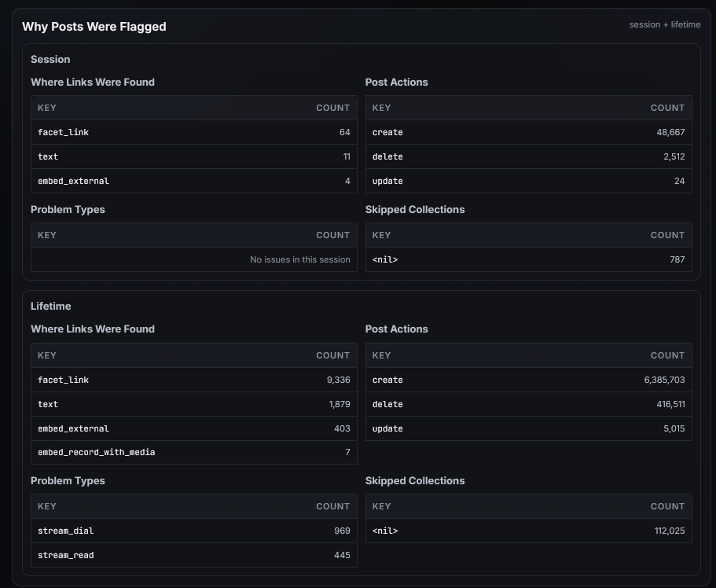Select the stream_dial problem type row
716x588 pixels.
pos(193,531)
